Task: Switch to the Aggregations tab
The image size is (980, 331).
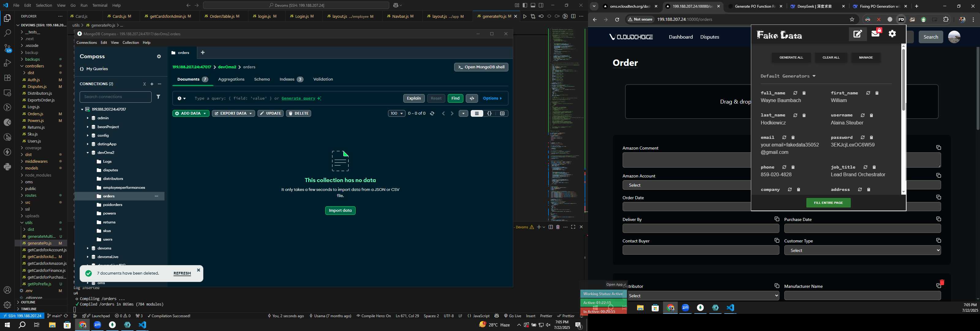Action: (231, 79)
